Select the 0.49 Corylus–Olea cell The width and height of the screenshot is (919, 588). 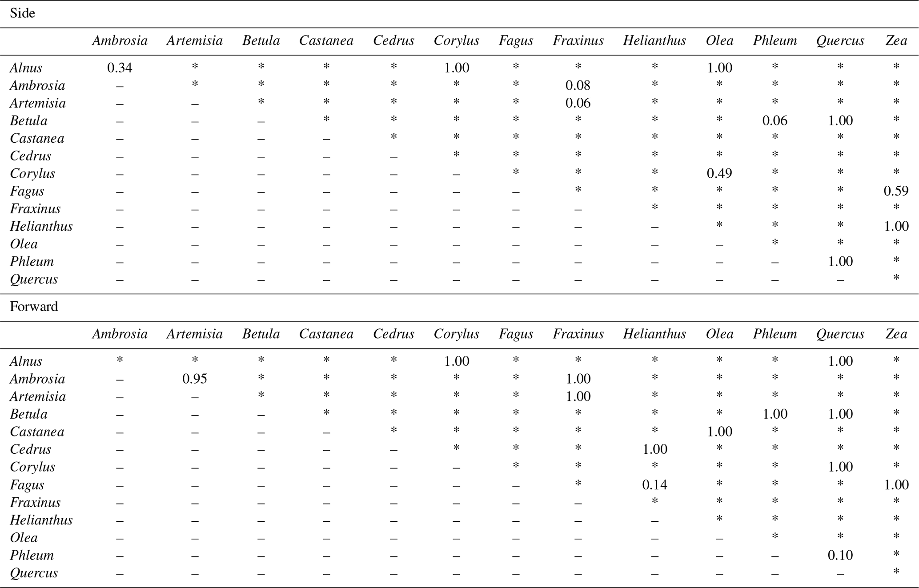coord(719,173)
